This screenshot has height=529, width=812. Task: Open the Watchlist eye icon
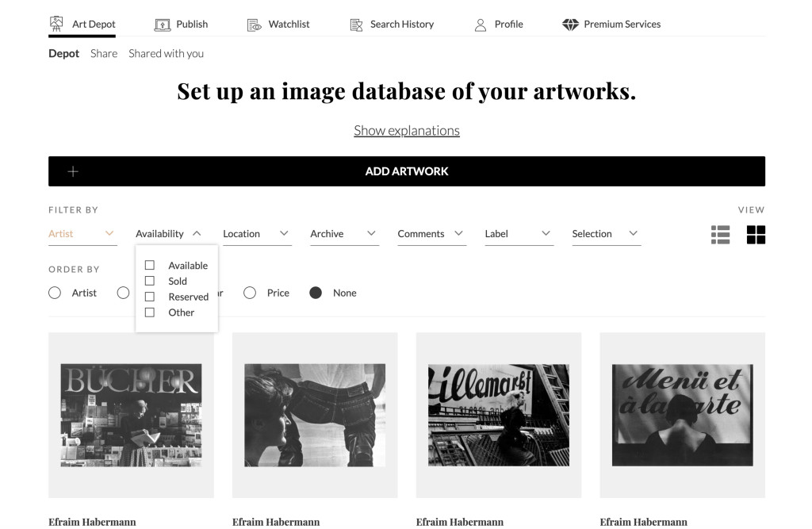point(254,25)
